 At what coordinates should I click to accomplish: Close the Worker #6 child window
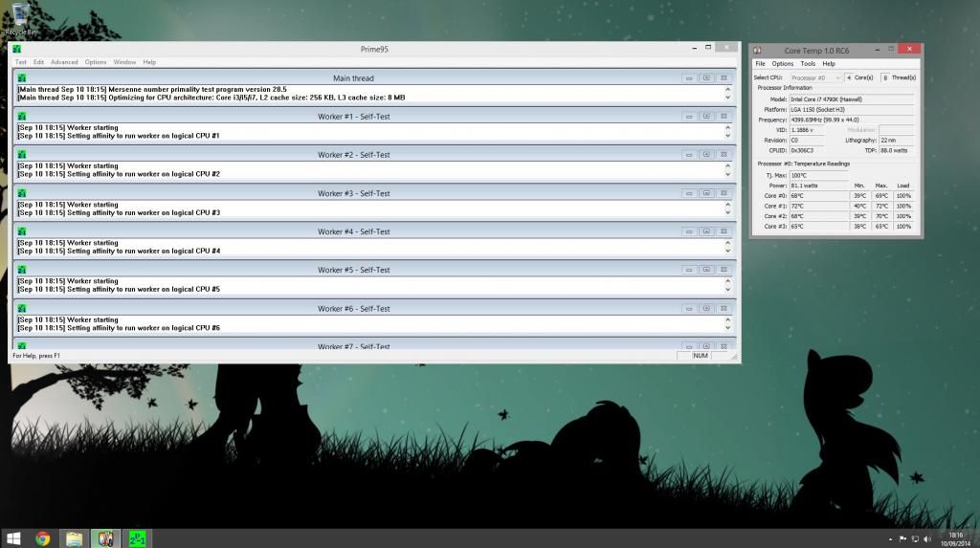coord(724,308)
